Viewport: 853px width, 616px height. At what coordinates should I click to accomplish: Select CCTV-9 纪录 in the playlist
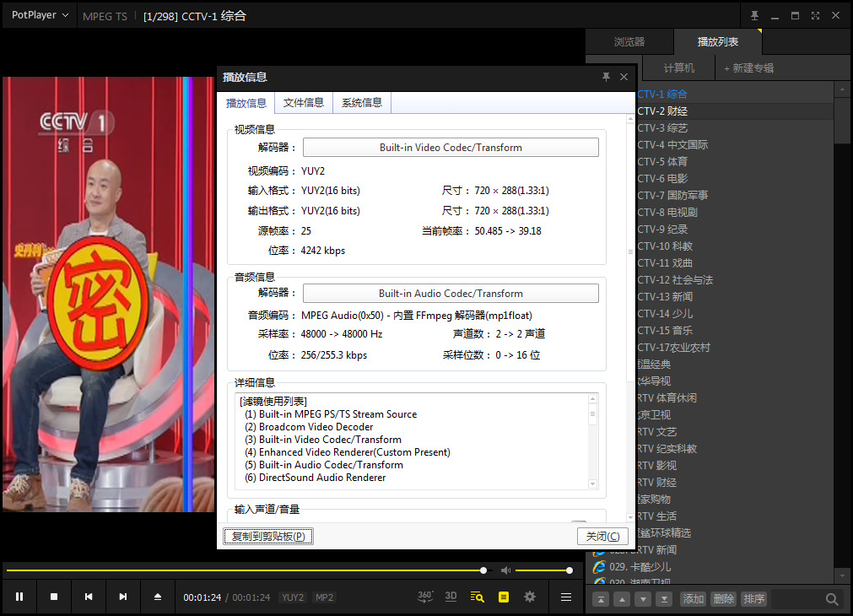[x=734, y=229]
